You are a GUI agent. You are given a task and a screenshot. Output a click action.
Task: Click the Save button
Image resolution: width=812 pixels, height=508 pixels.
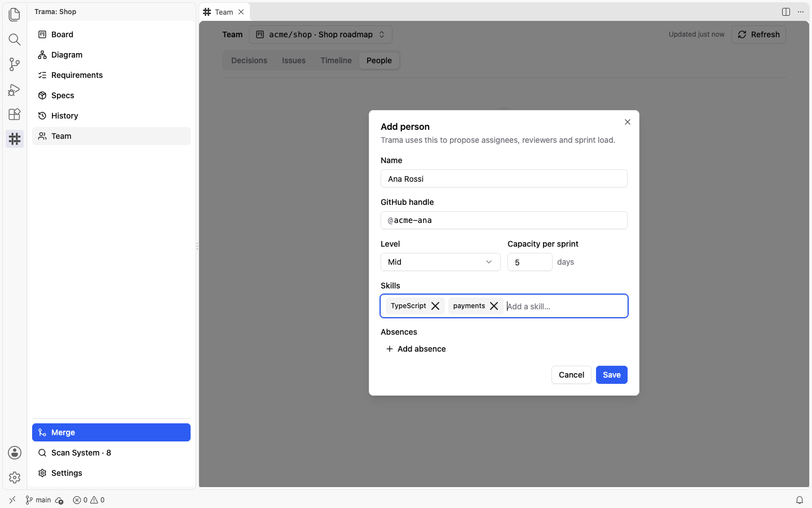coord(612,375)
